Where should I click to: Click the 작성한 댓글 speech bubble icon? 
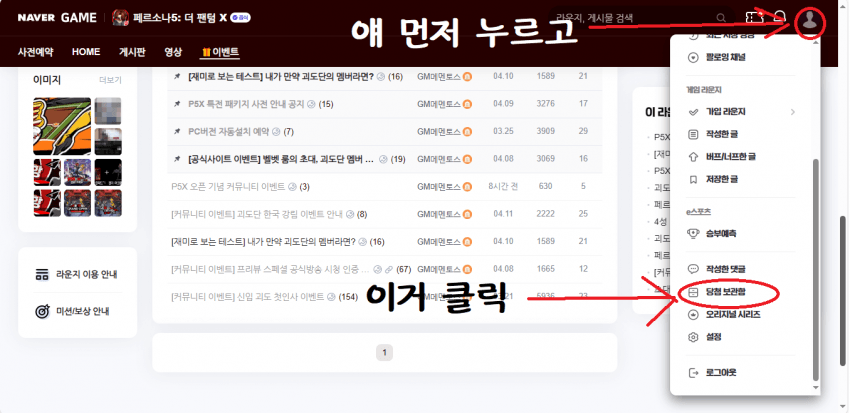coord(693,269)
